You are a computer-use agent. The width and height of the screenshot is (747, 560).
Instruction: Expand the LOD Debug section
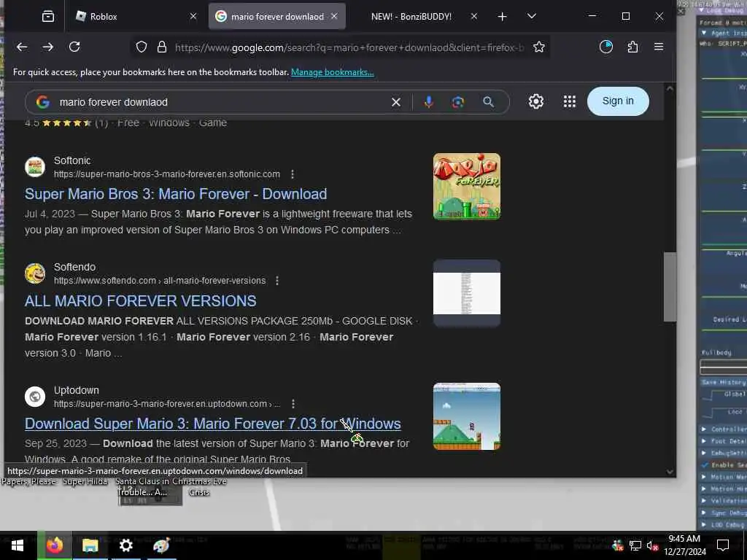point(704,525)
